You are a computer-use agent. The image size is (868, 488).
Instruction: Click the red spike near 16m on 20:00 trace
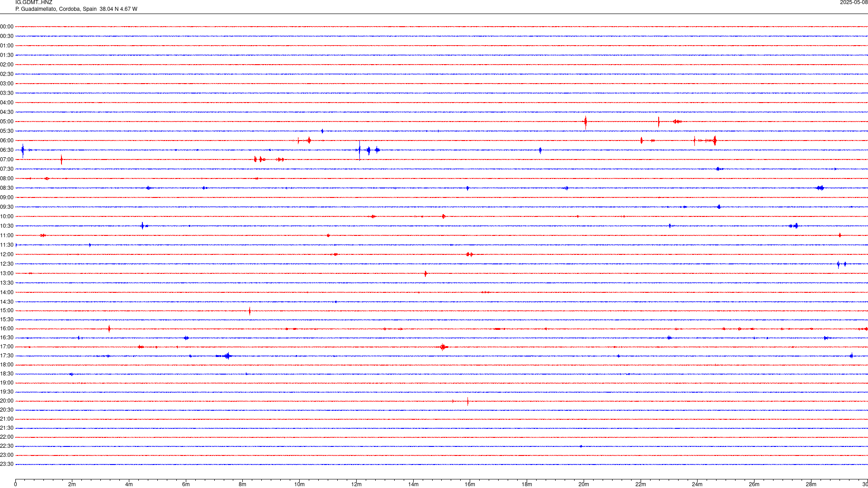[x=467, y=401]
